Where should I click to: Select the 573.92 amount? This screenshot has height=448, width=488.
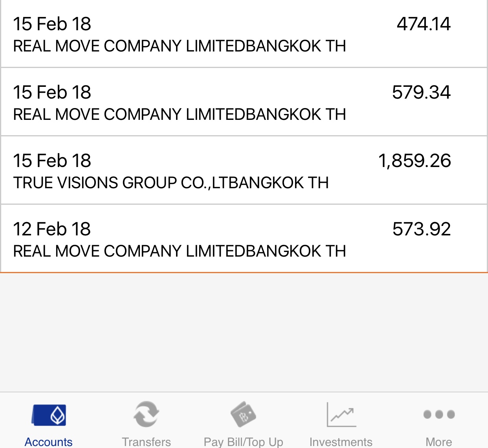coord(422,229)
